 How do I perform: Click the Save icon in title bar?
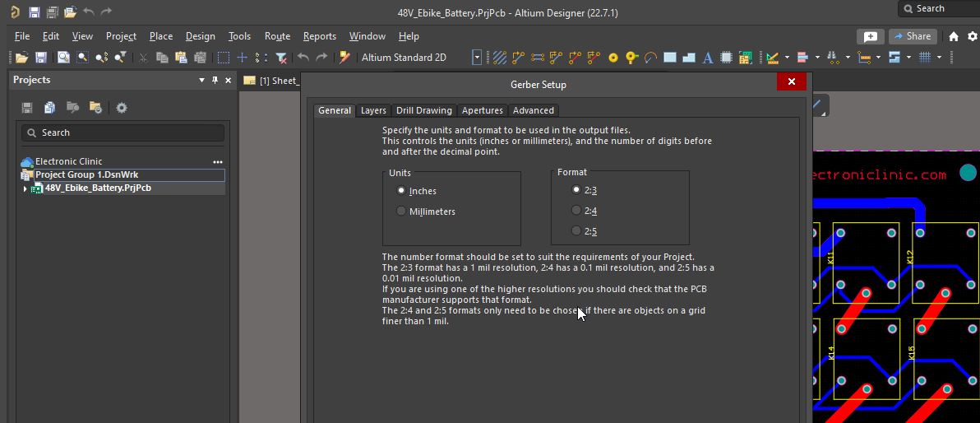[x=35, y=12]
